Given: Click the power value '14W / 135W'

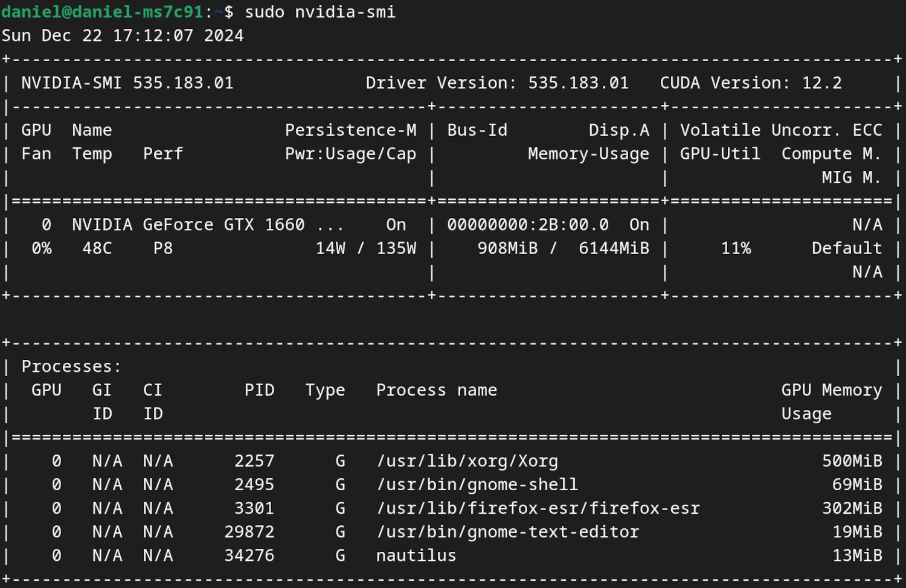Looking at the screenshot, I should tap(366, 248).
